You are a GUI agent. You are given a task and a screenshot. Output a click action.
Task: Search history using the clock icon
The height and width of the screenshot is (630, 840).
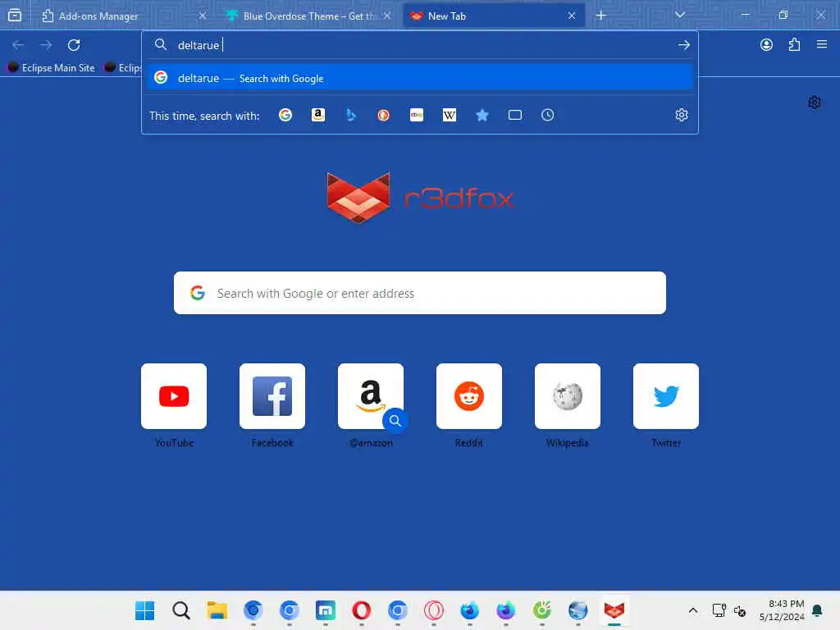pos(547,115)
